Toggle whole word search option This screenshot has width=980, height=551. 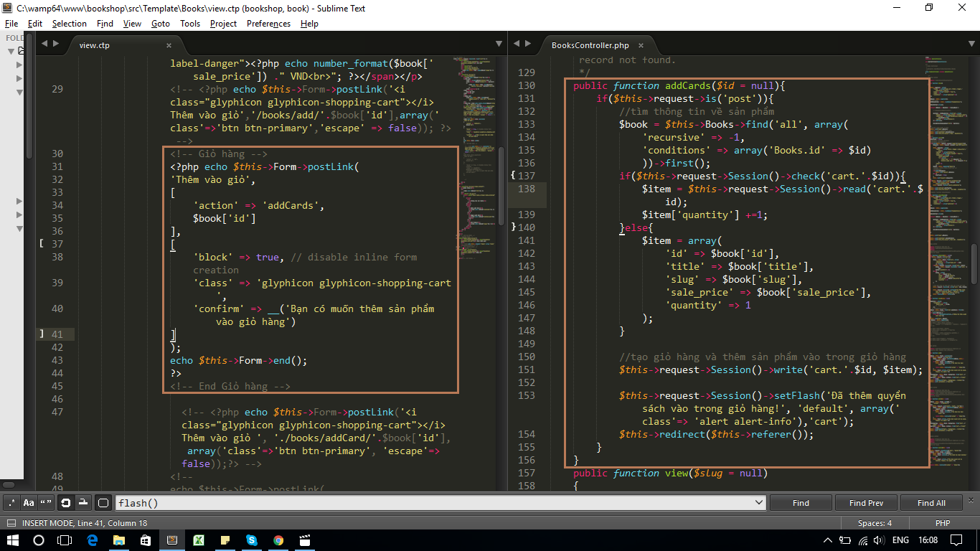coord(46,503)
